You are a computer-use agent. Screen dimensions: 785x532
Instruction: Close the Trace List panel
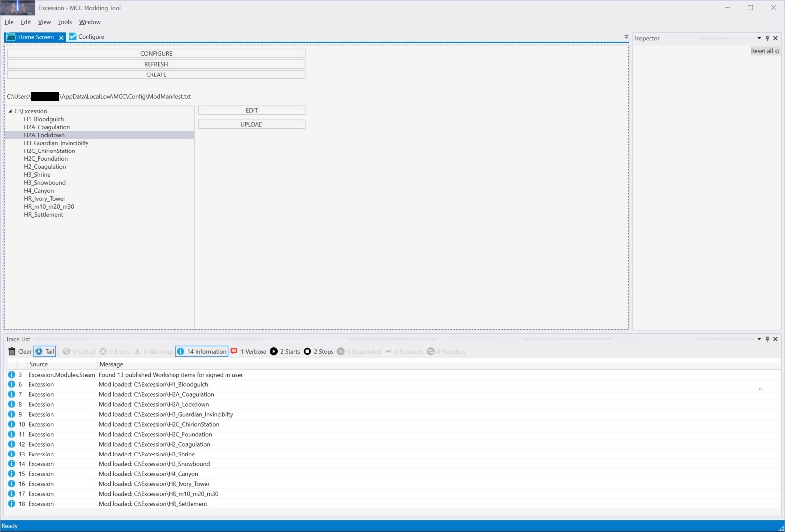coord(775,339)
